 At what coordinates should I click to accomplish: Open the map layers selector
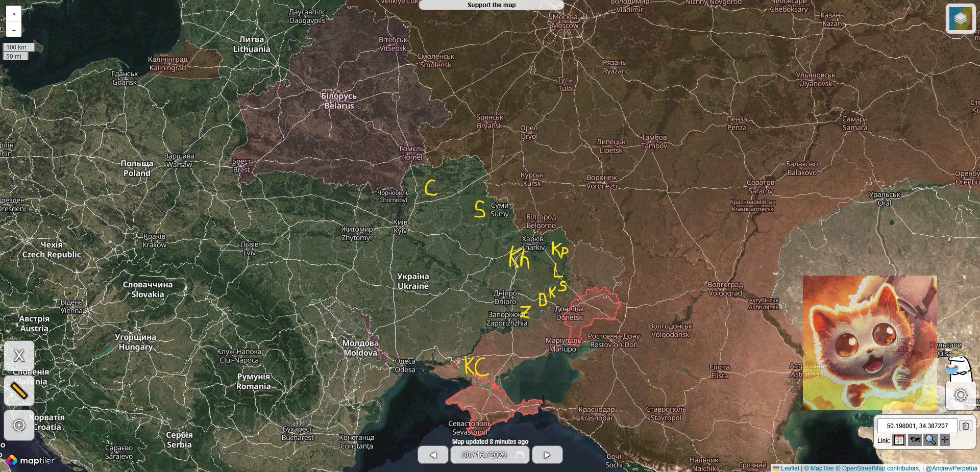960,19
